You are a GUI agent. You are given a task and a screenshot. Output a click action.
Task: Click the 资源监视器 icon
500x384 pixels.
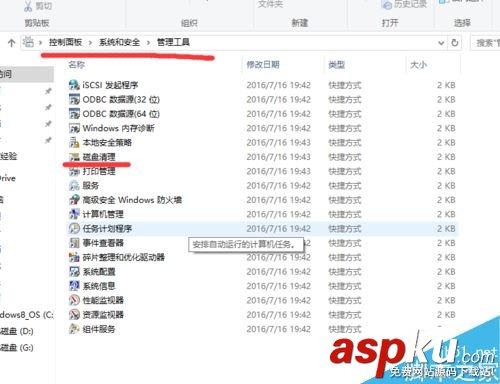click(74, 314)
